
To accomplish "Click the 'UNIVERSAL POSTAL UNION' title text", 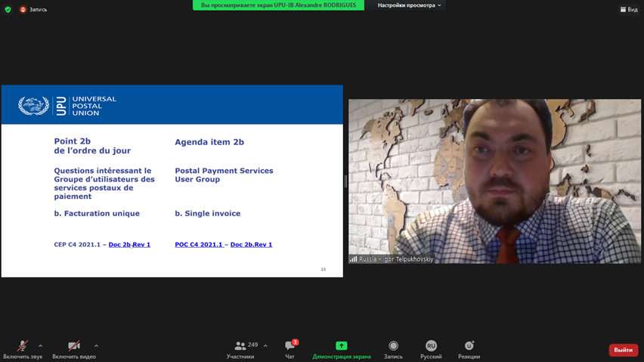I will click(x=94, y=106).
